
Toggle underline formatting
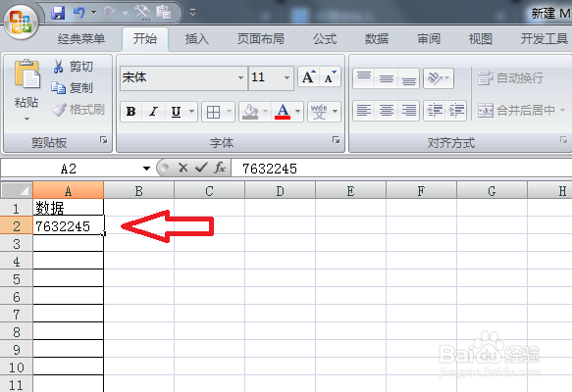pyautogui.click(x=177, y=112)
